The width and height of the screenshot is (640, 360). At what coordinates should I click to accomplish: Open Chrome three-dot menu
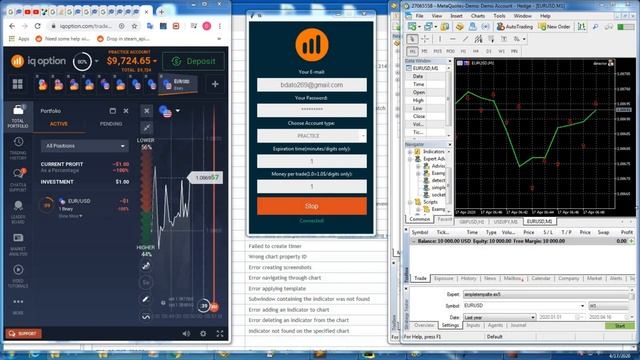(220, 26)
